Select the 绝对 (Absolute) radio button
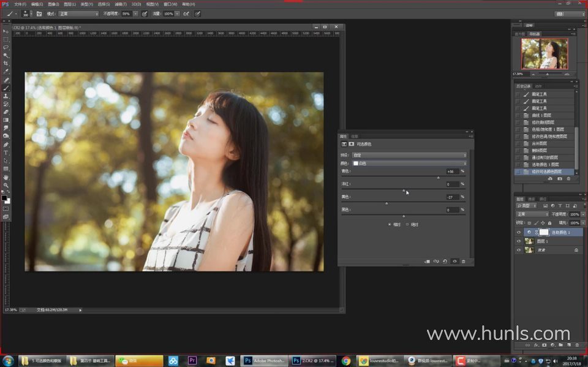Image resolution: width=588 pixels, height=367 pixels. 407,224
